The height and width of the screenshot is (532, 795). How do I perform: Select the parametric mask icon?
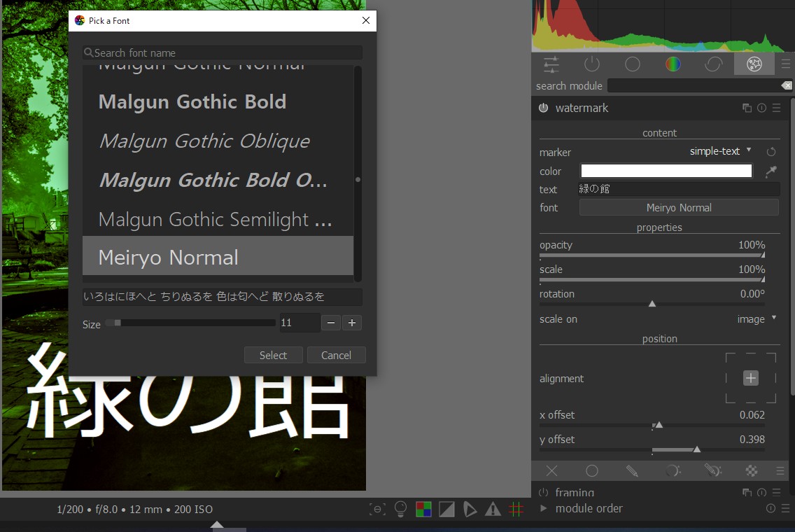[673, 471]
